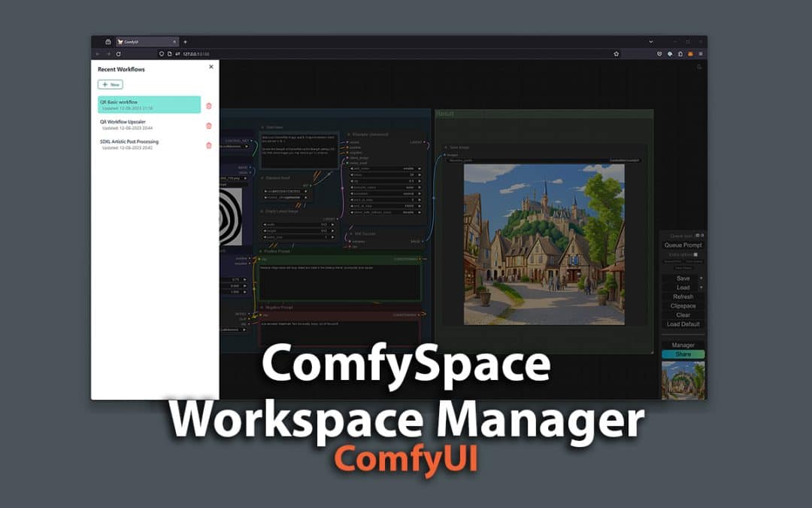The width and height of the screenshot is (812, 508).
Task: Delete SDXL Artistic Post Processing workflow
Action: [x=209, y=145]
